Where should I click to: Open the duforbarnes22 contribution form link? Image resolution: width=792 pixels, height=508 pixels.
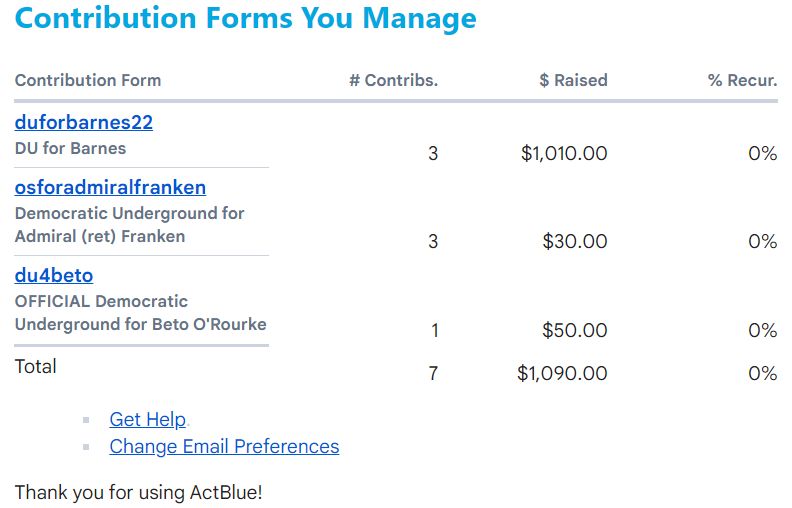pyautogui.click(x=84, y=122)
